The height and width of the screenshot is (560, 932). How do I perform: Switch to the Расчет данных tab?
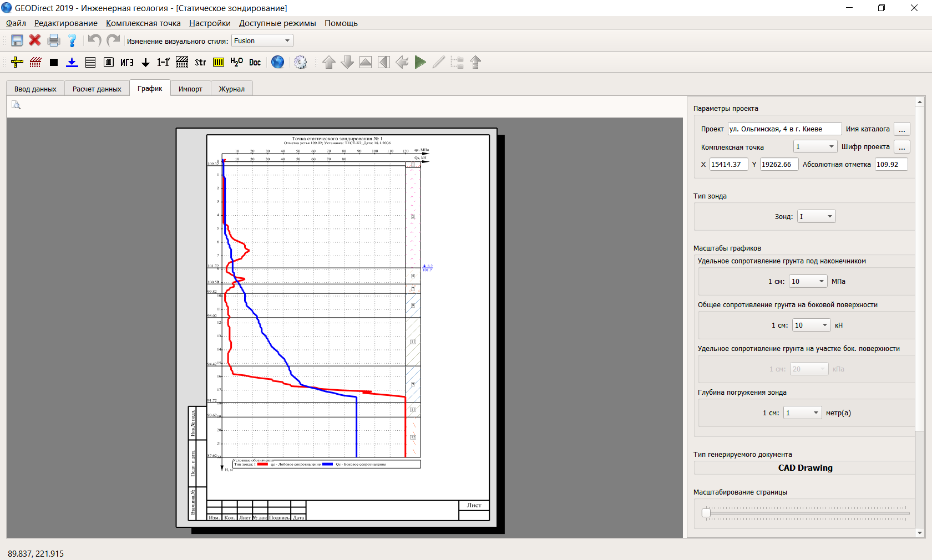97,89
